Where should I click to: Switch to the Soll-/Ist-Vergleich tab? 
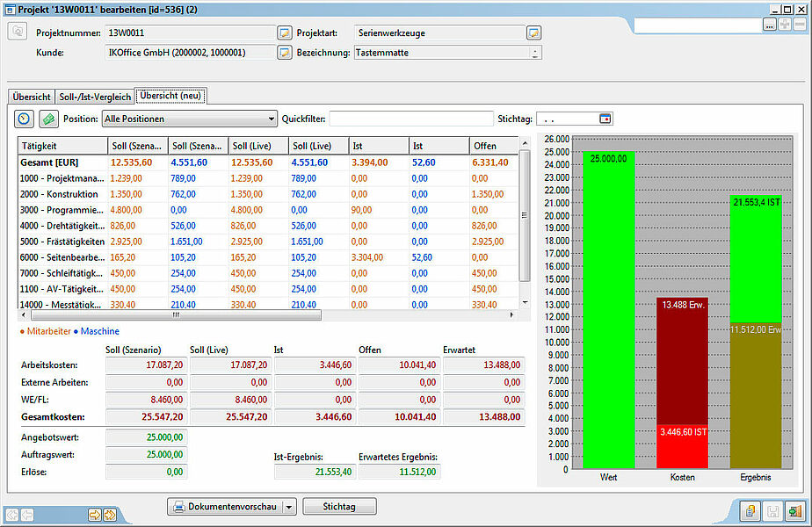click(x=95, y=97)
